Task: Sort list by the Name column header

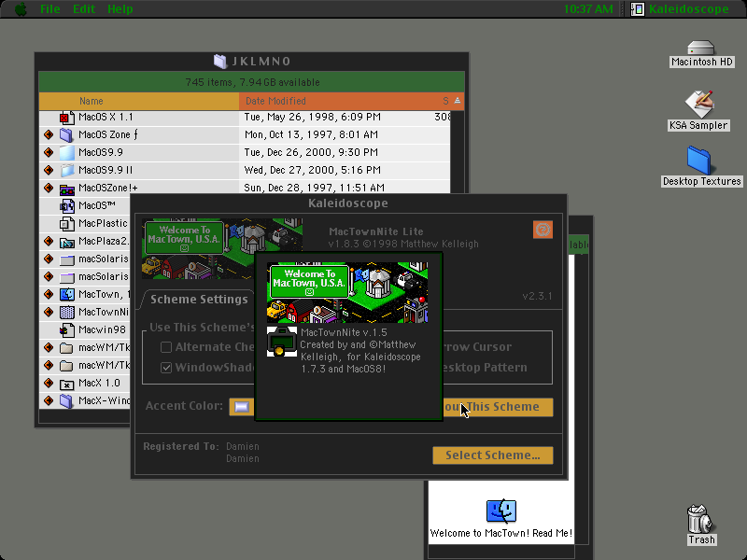Action: (x=138, y=101)
